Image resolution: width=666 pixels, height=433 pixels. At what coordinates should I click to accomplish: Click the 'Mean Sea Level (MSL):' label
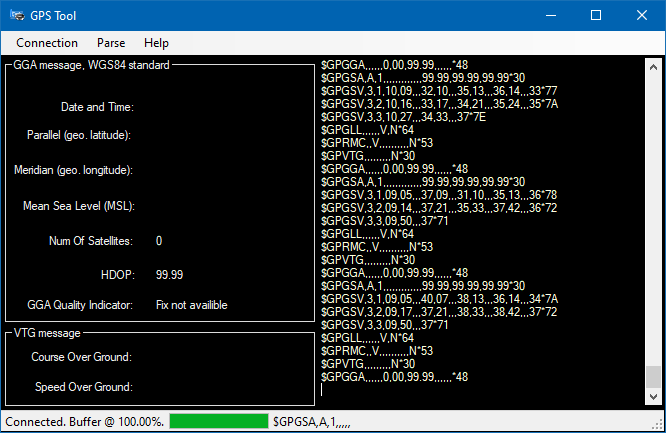click(x=79, y=206)
